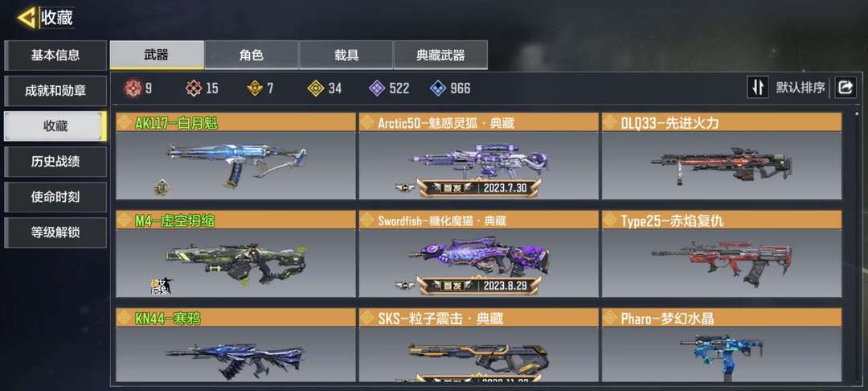Select the red mythic rarity icon showing 9
The image size is (868, 391).
click(x=133, y=88)
